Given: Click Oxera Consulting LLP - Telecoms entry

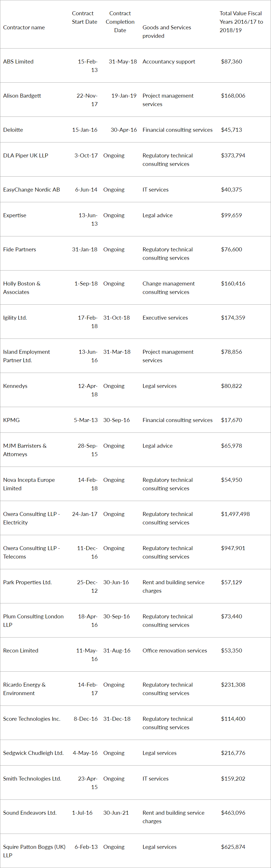Looking at the screenshot, I should pos(31,553).
